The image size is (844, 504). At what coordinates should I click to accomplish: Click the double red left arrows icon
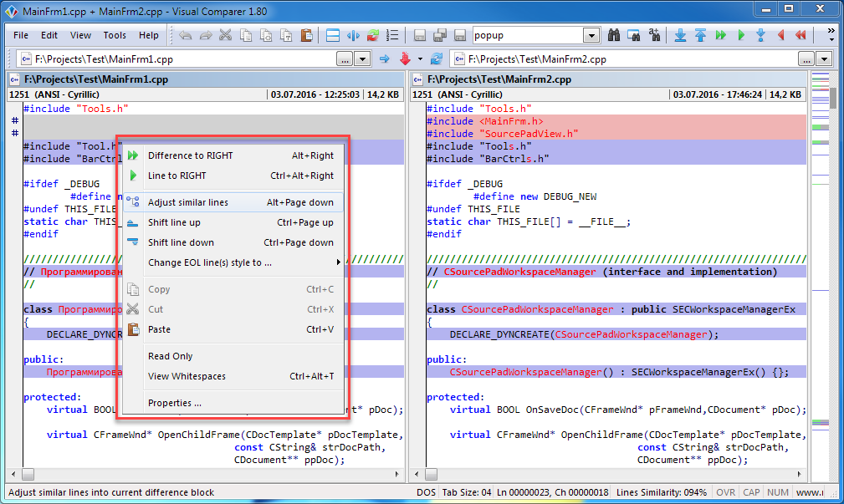pyautogui.click(x=801, y=36)
